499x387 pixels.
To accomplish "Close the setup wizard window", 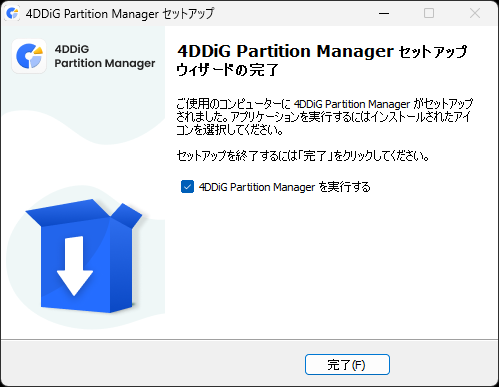I will coord(475,14).
